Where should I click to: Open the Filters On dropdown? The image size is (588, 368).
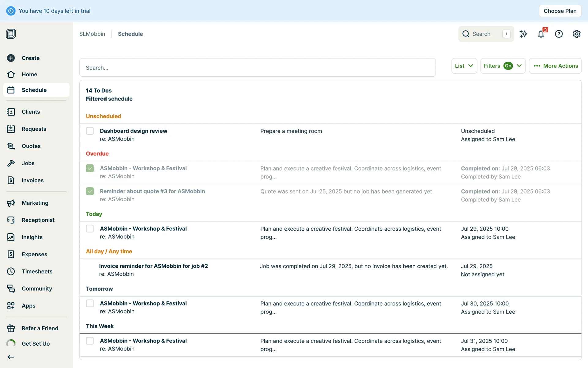click(x=503, y=66)
